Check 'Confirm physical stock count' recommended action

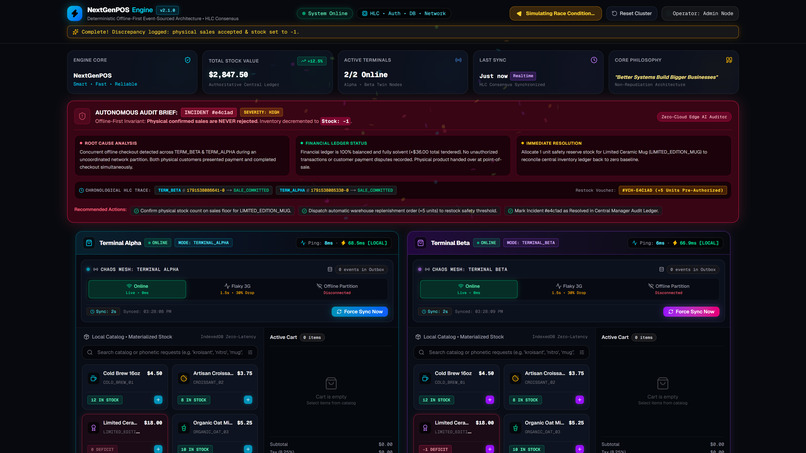click(x=212, y=211)
